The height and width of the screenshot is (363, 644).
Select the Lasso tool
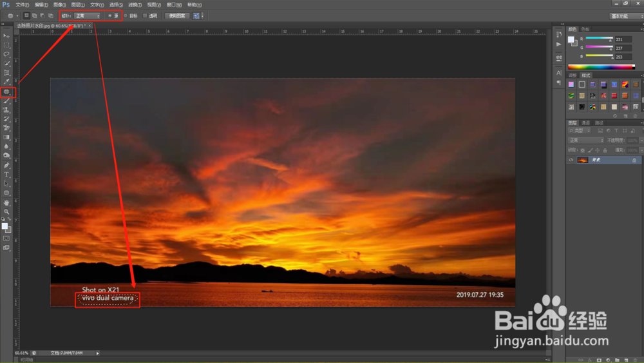coord(6,54)
